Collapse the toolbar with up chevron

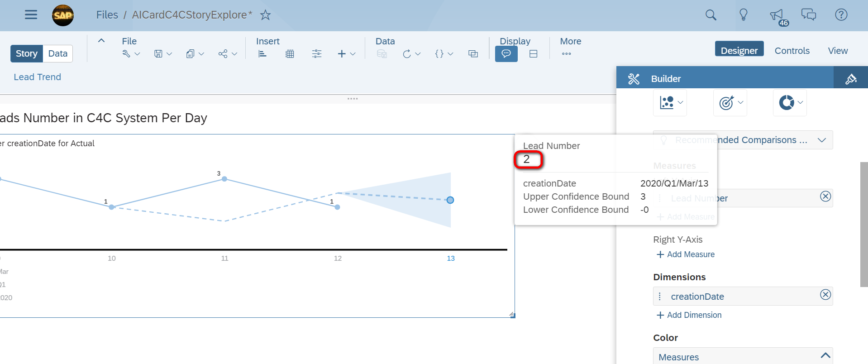pos(101,40)
